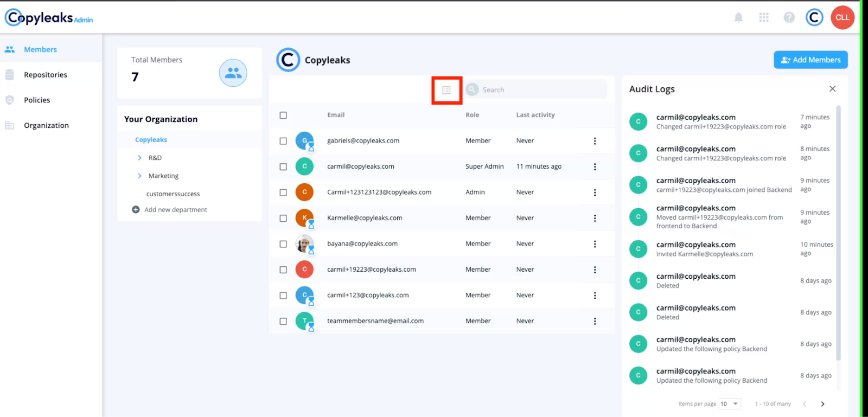Select the Copyleaks organization node
This screenshot has height=417, width=868.
pos(151,140)
